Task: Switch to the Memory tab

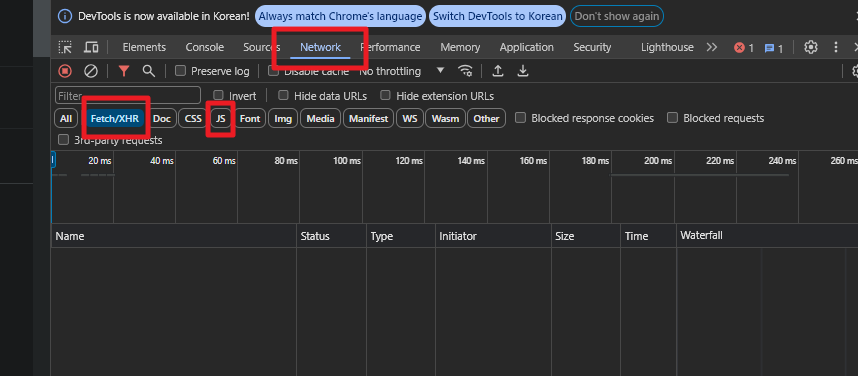Action: tap(460, 47)
